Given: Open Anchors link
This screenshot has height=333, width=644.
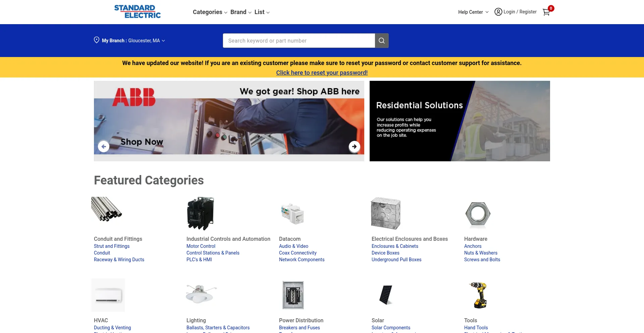Looking at the screenshot, I should pyautogui.click(x=473, y=246).
